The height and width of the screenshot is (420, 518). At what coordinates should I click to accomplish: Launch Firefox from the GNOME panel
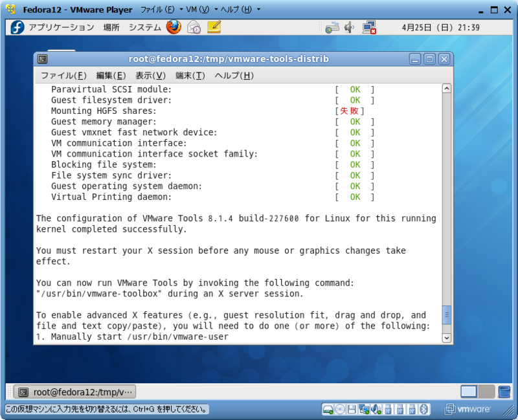[174, 27]
